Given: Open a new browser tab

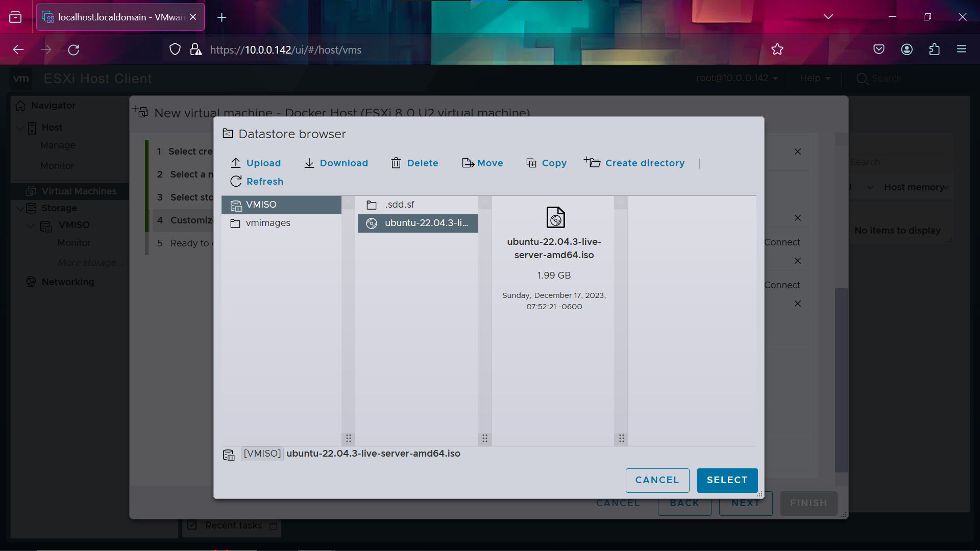Looking at the screenshot, I should pos(222,17).
